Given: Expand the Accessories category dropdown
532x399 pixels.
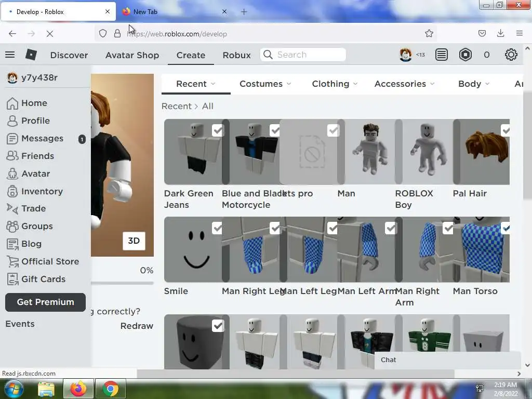Looking at the screenshot, I should coord(432,84).
